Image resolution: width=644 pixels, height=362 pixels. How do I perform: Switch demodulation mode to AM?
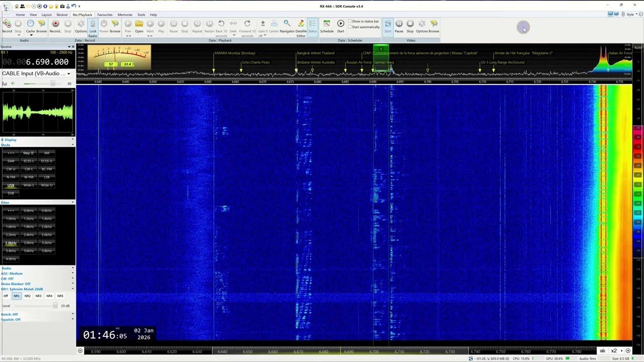47,153
